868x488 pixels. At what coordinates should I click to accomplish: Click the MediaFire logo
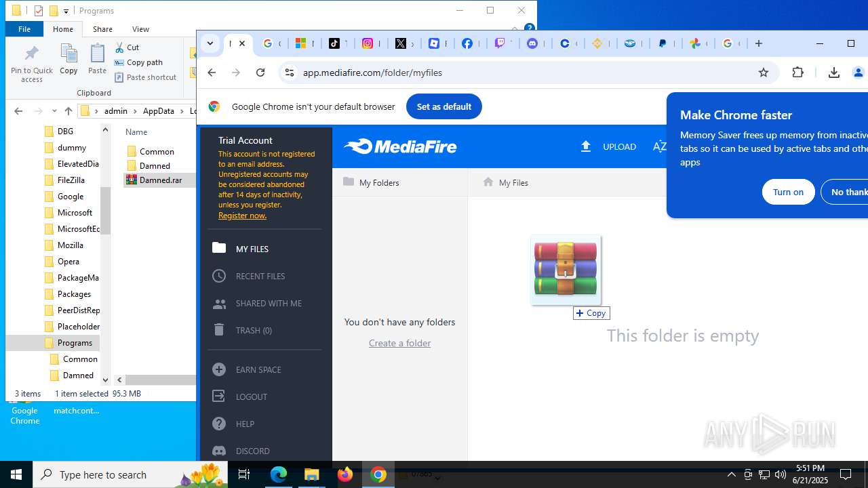(400, 146)
